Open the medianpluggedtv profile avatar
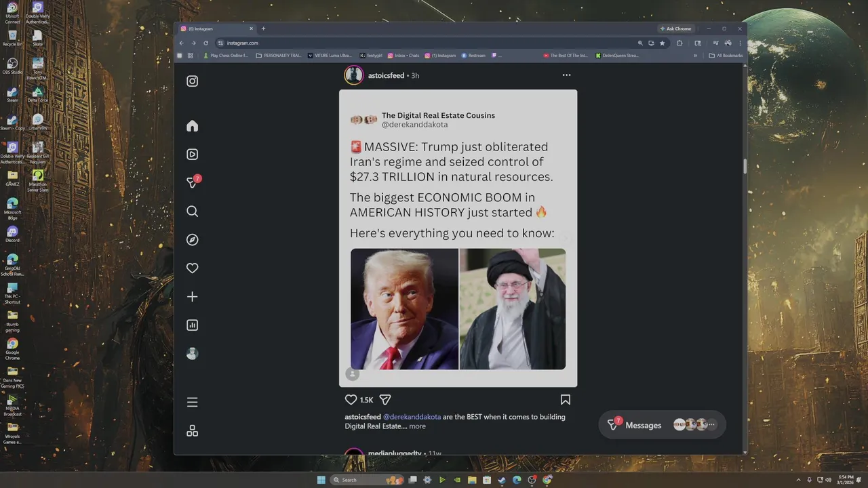Image resolution: width=868 pixels, height=488 pixels. click(x=354, y=453)
